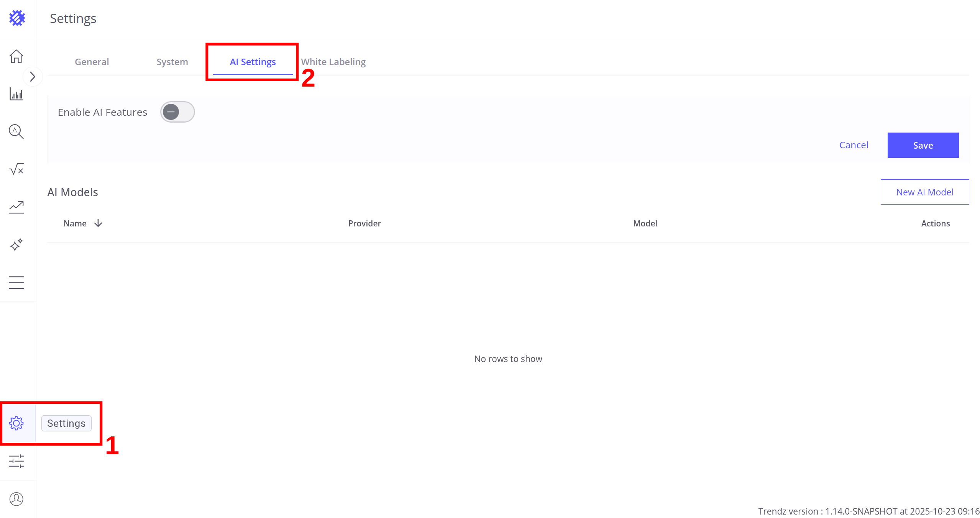This screenshot has width=980, height=518.
Task: Click the Settings gear icon
Action: pos(16,423)
